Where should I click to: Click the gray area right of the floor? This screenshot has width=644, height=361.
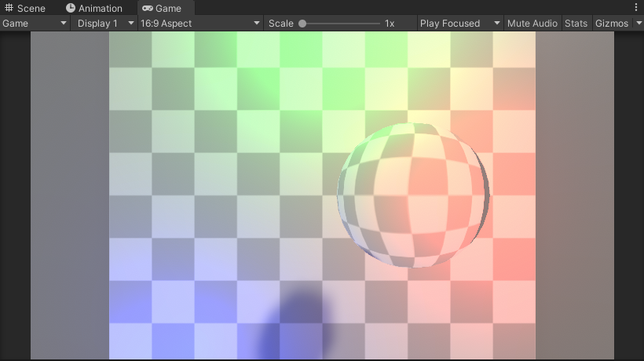[x=573, y=196]
